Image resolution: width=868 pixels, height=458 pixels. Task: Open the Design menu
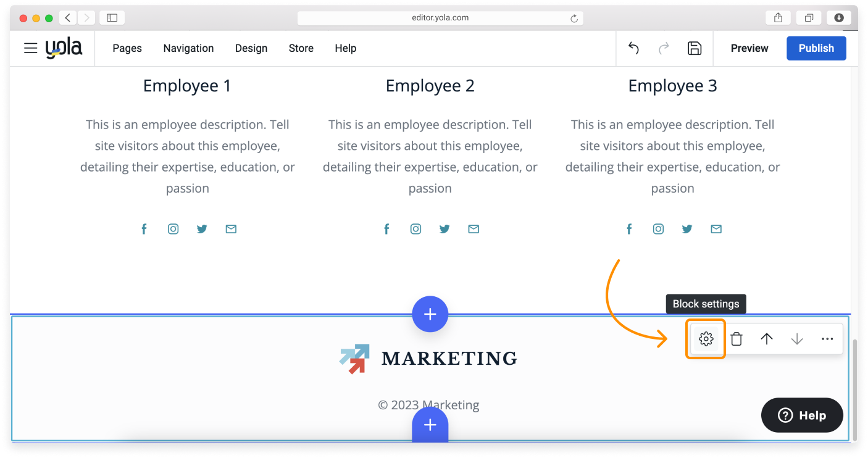pyautogui.click(x=251, y=48)
